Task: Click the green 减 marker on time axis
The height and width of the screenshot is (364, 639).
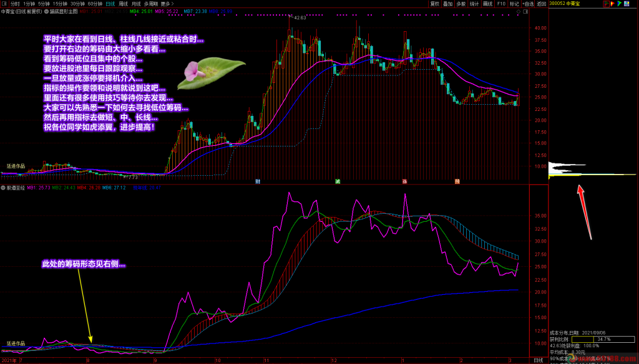Action: point(338,181)
